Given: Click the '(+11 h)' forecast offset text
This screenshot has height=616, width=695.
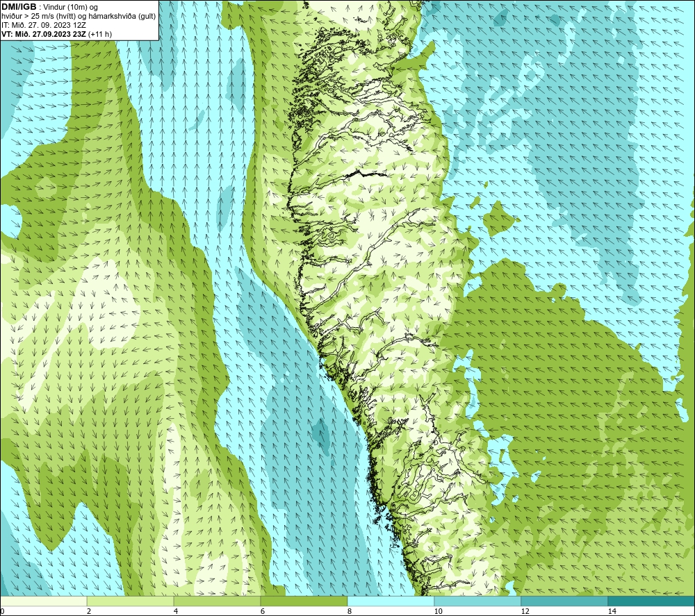Looking at the screenshot, I should 101,34.
